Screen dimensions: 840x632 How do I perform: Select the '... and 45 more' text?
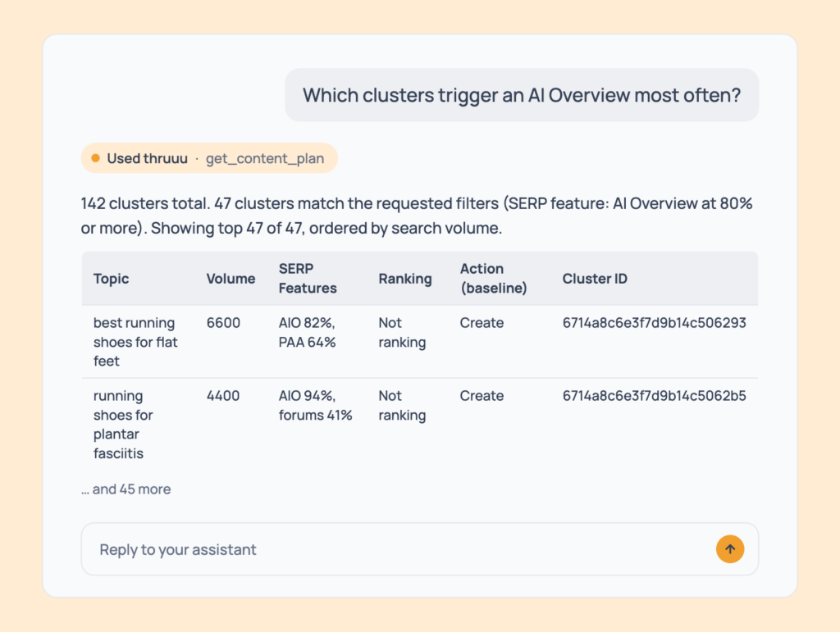[126, 489]
